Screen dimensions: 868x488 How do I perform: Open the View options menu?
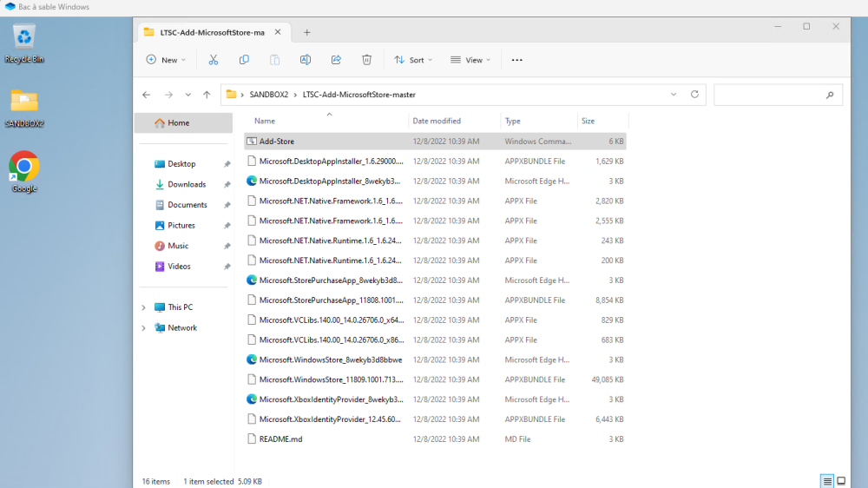pyautogui.click(x=470, y=60)
